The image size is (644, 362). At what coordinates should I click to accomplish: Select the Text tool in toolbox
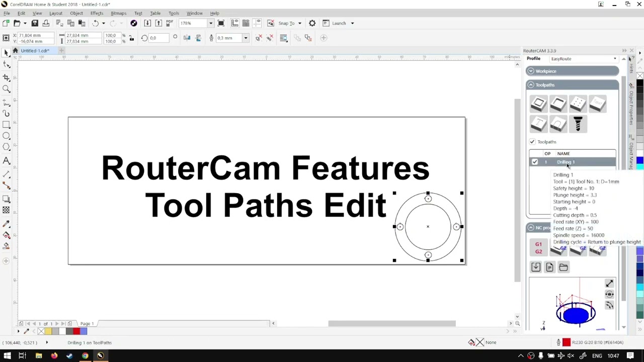pos(6,161)
